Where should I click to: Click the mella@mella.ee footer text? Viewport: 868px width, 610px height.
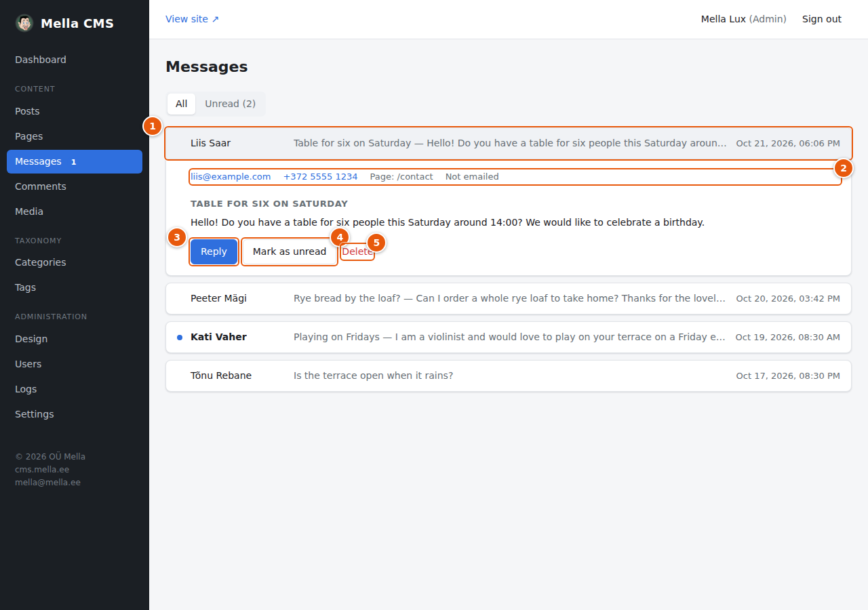coord(47,483)
